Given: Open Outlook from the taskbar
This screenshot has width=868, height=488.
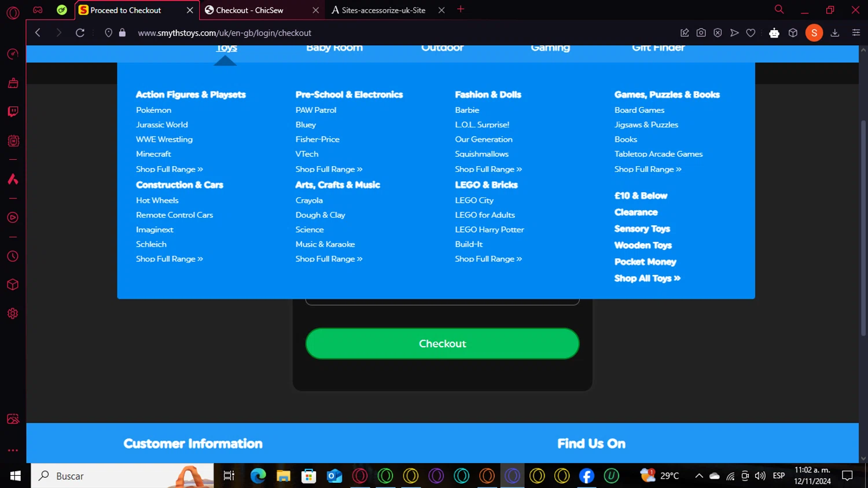Looking at the screenshot, I should point(334,476).
